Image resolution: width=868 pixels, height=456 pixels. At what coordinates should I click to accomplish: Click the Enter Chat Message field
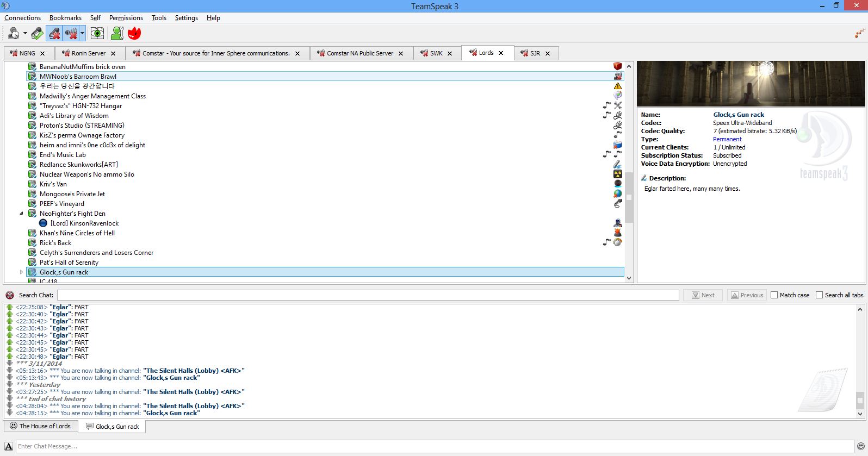click(435, 446)
